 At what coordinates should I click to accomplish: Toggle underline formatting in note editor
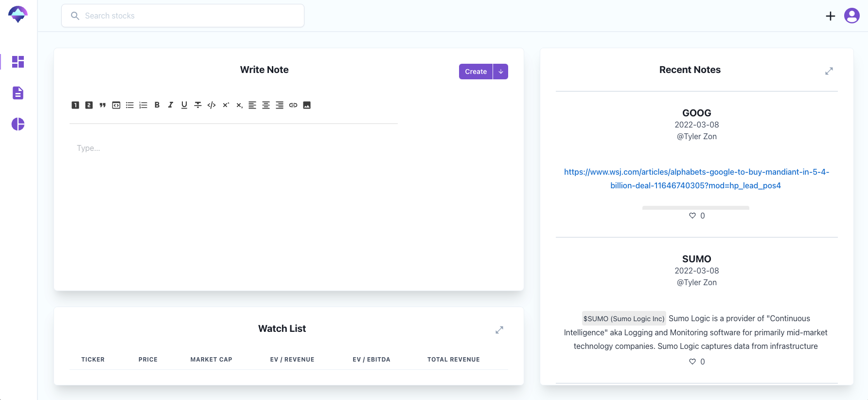(184, 105)
